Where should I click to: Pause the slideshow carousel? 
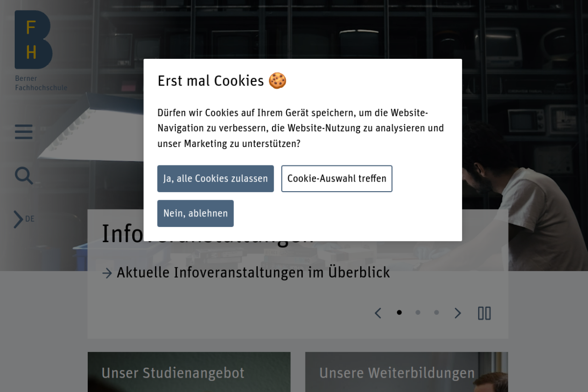[x=484, y=313]
